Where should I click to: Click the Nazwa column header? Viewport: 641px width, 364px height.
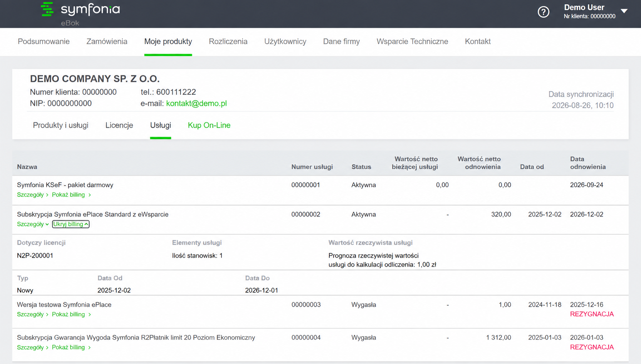coord(27,167)
